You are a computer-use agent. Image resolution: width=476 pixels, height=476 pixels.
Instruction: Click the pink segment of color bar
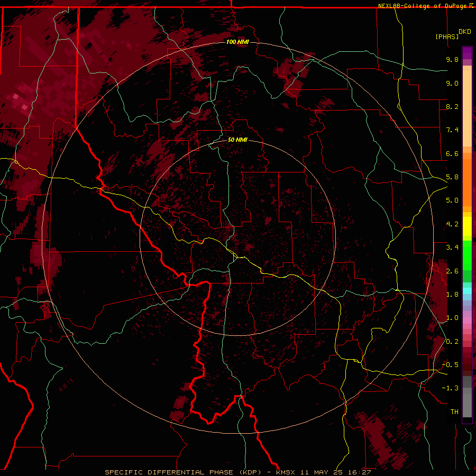pos(467,321)
